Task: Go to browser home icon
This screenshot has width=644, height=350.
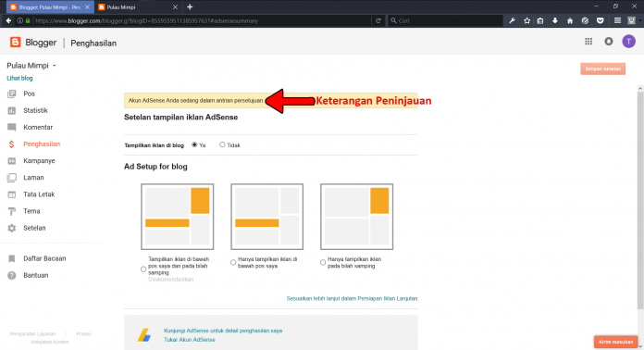Action: click(x=570, y=20)
